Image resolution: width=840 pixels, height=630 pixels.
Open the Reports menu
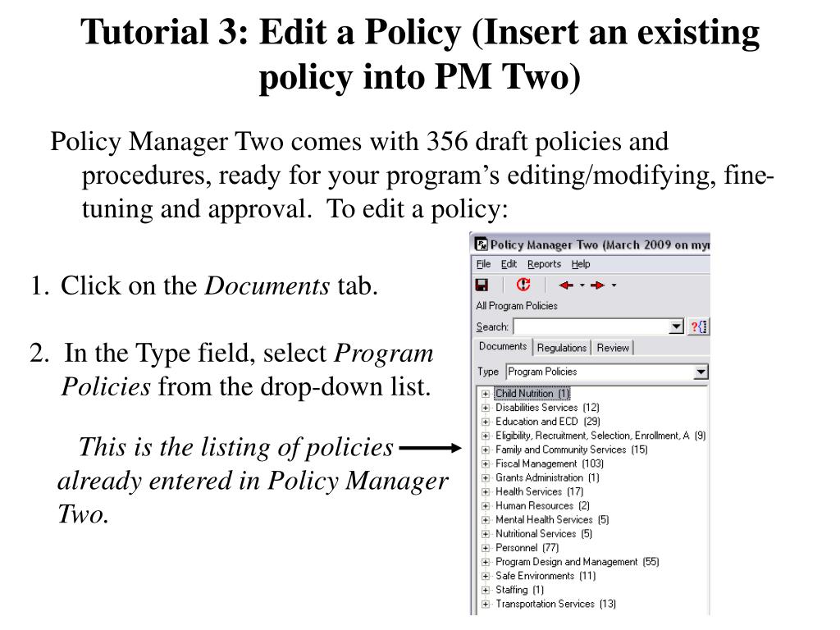click(x=544, y=264)
